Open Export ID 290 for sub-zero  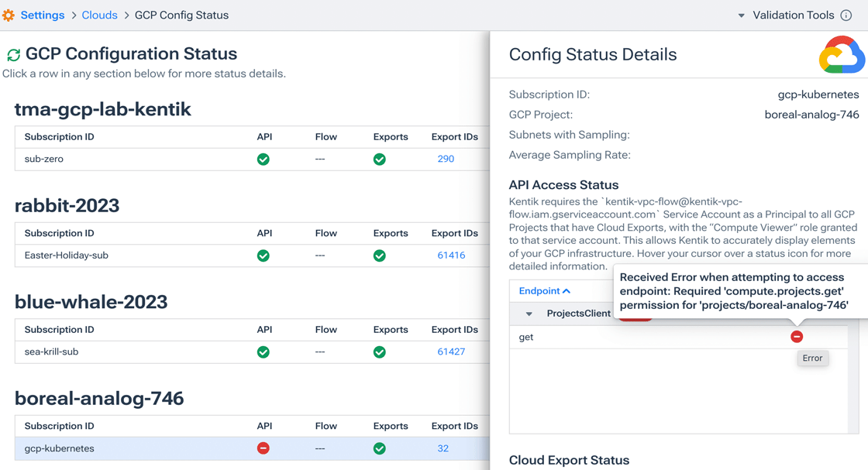pyautogui.click(x=445, y=159)
